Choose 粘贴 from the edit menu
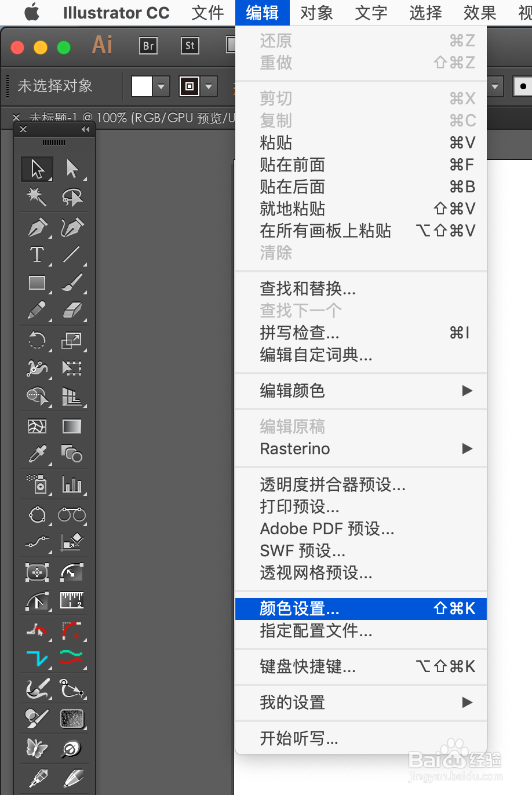 361,143
